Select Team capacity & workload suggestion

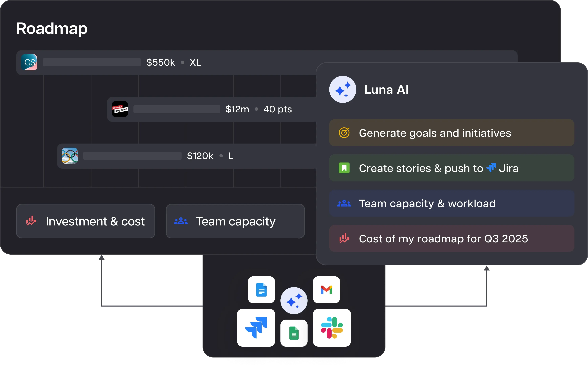click(x=451, y=203)
